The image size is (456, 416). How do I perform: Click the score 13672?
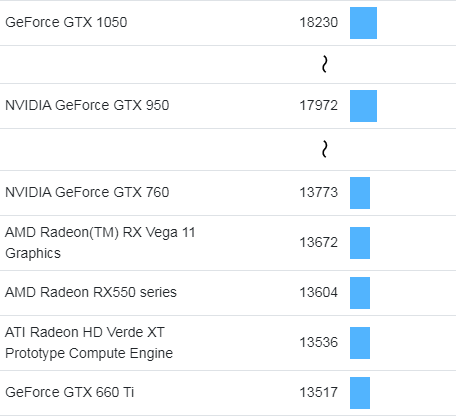point(319,242)
